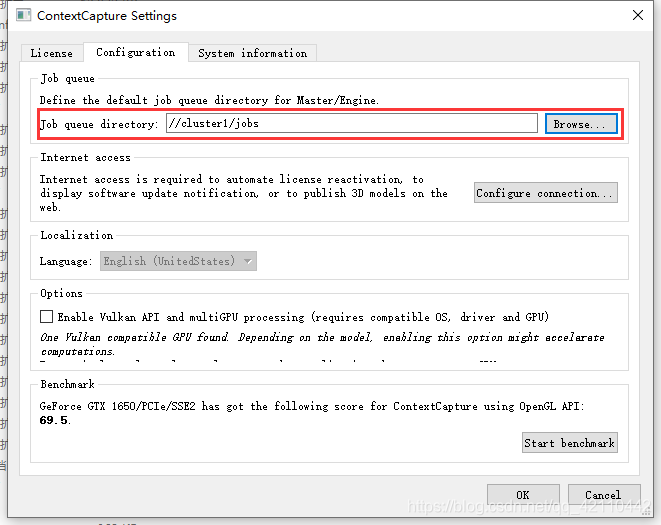Screen dimensions: 661x525
Task: Open the System information tab
Action: point(253,53)
